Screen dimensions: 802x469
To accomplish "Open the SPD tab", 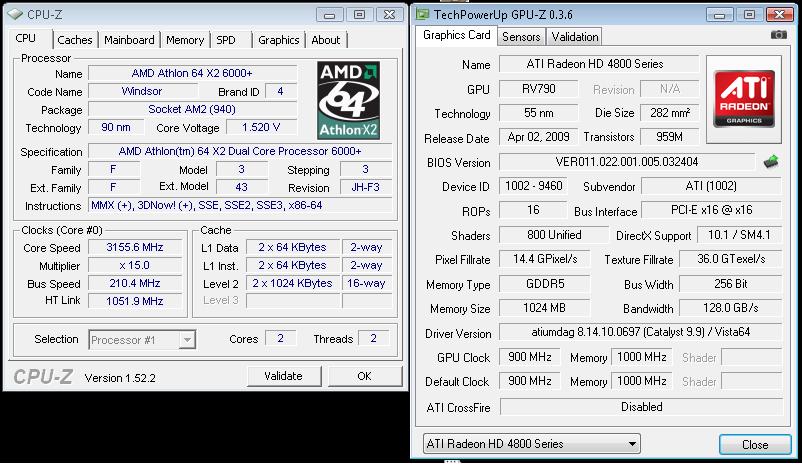I will click(x=226, y=40).
